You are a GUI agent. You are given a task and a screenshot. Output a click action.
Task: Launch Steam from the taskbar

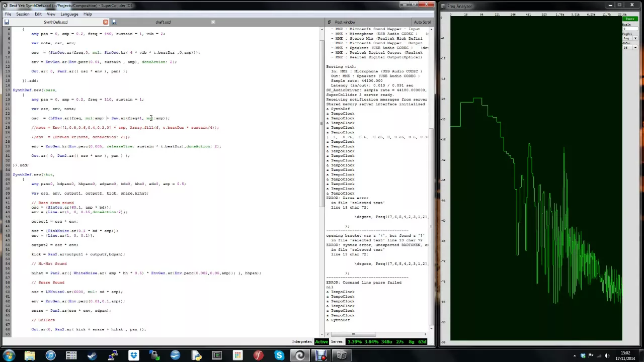tap(92, 355)
